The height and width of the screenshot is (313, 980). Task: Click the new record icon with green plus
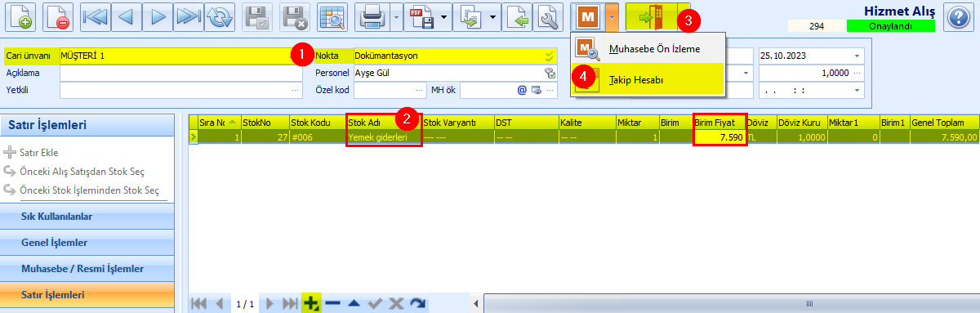[20, 17]
